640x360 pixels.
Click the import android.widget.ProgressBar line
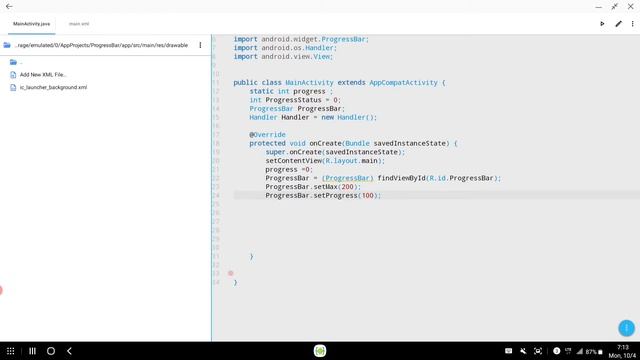coord(301,39)
